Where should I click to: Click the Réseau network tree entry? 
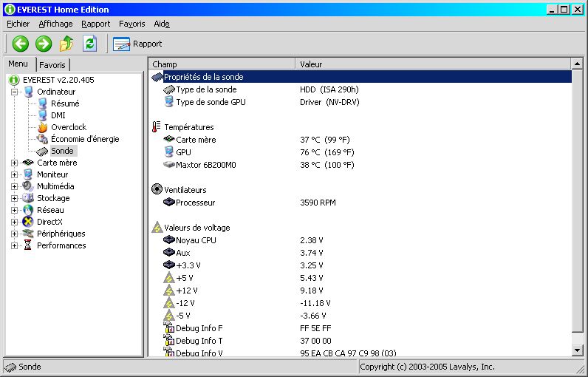[50, 210]
